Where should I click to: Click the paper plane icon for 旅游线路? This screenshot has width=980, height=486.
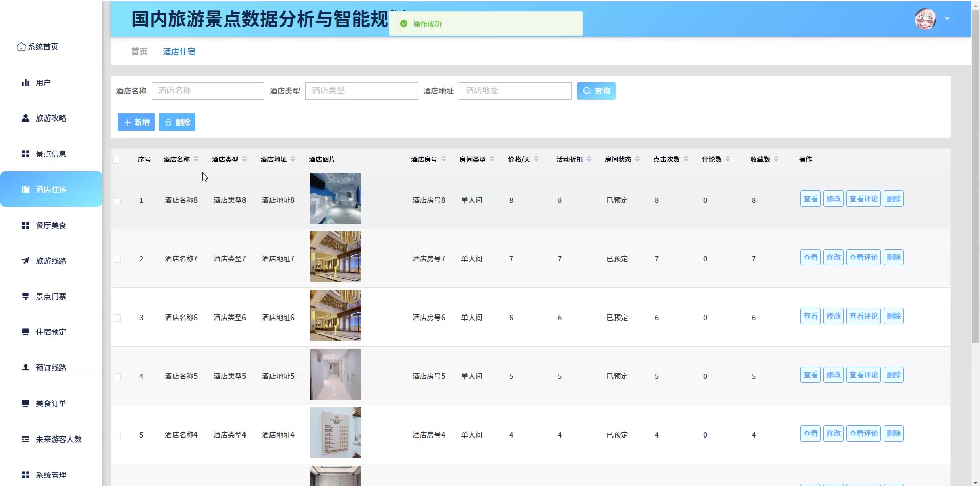coord(25,261)
